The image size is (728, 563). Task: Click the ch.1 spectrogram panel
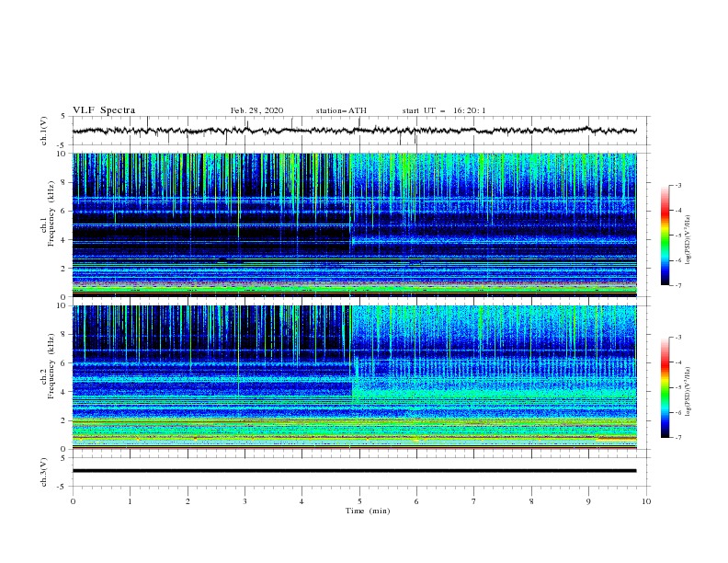(x=354, y=224)
